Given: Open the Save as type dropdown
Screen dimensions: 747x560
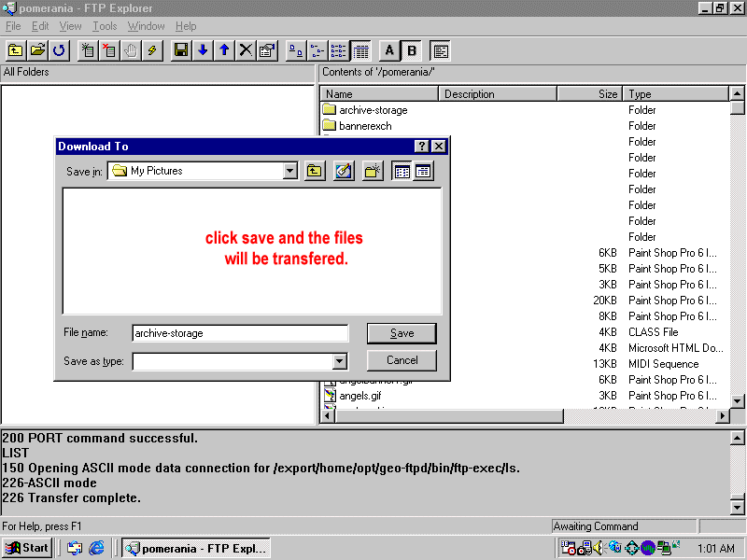Looking at the screenshot, I should coord(339,361).
